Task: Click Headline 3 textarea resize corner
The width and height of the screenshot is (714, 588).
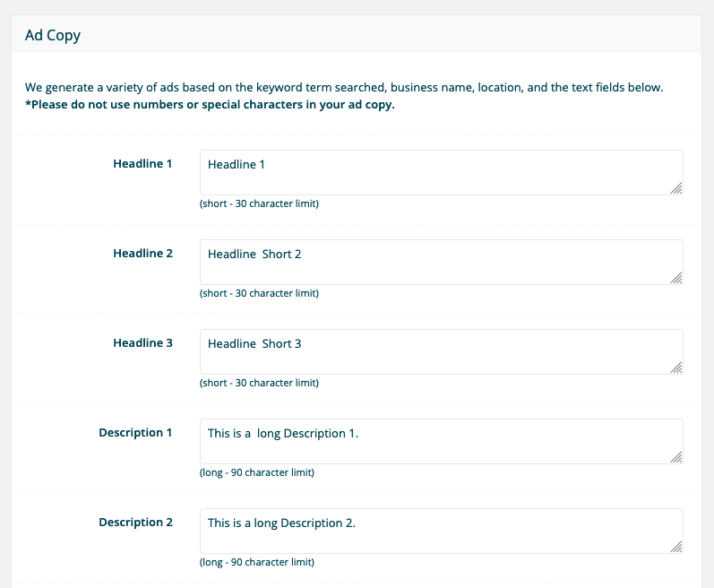Action: 676,367
